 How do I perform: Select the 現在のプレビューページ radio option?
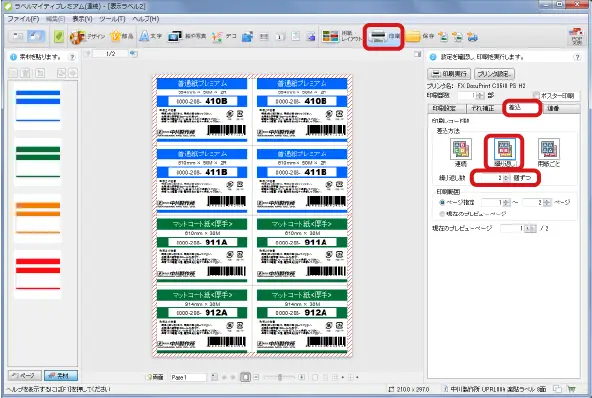coord(442,214)
